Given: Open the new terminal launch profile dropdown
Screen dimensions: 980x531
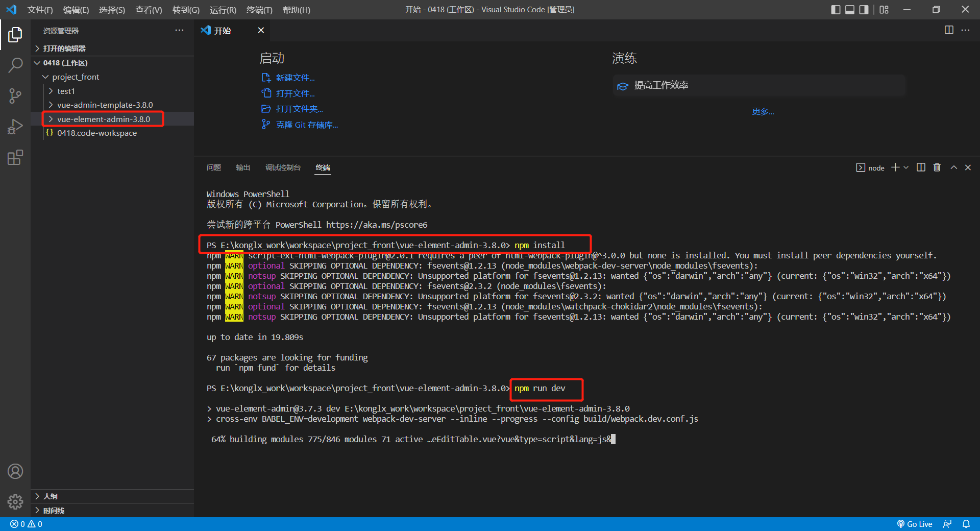Looking at the screenshot, I should click(906, 167).
